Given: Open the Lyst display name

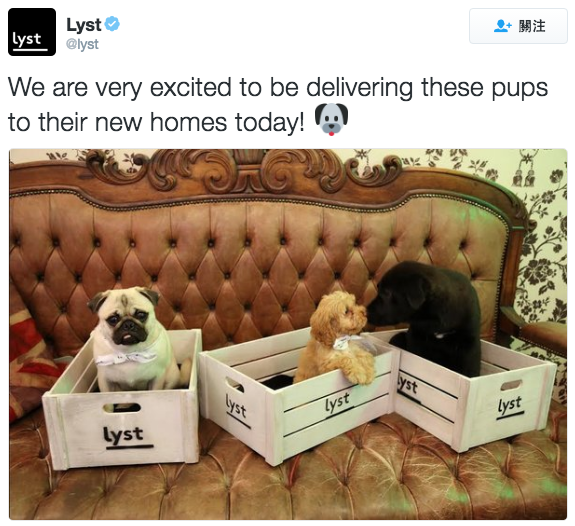Looking at the screenshot, I should click(x=84, y=25).
